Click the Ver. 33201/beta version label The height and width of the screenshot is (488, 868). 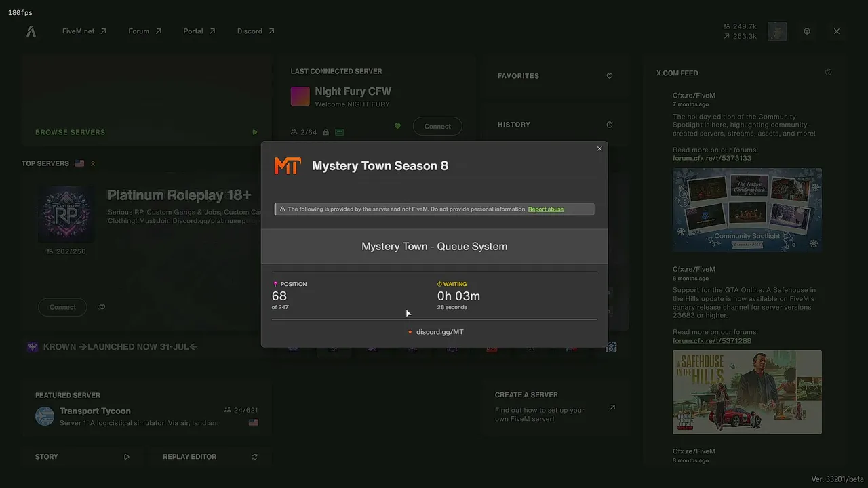click(x=837, y=479)
